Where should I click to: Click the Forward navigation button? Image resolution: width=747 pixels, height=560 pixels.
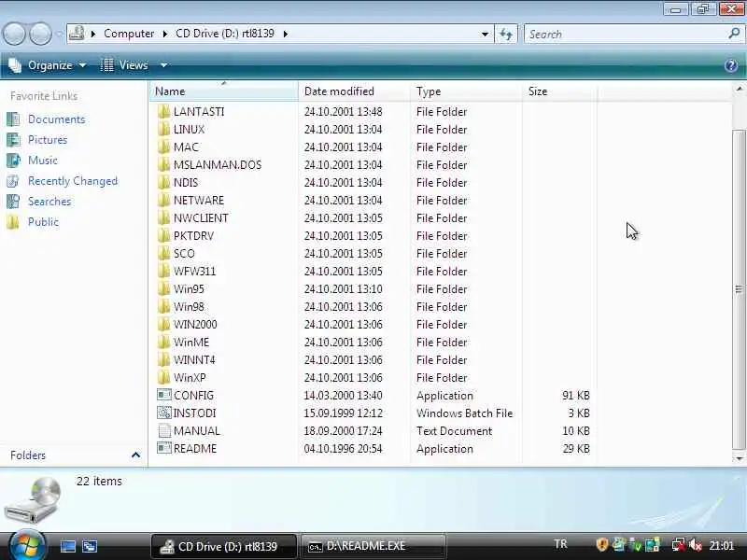41,34
